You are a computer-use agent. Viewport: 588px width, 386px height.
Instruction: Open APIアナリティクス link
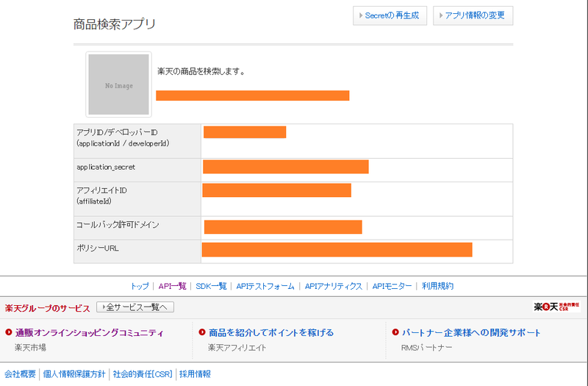point(334,286)
